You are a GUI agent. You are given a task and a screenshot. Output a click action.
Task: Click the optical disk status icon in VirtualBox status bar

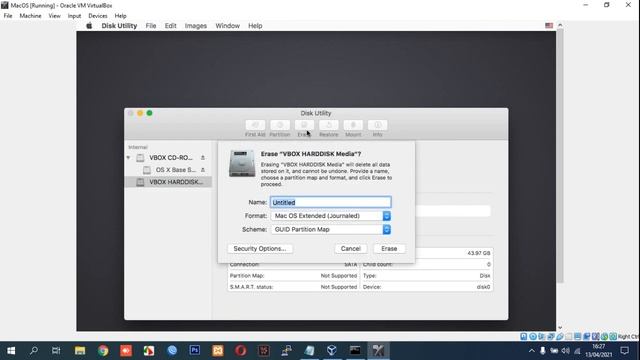tap(533, 337)
